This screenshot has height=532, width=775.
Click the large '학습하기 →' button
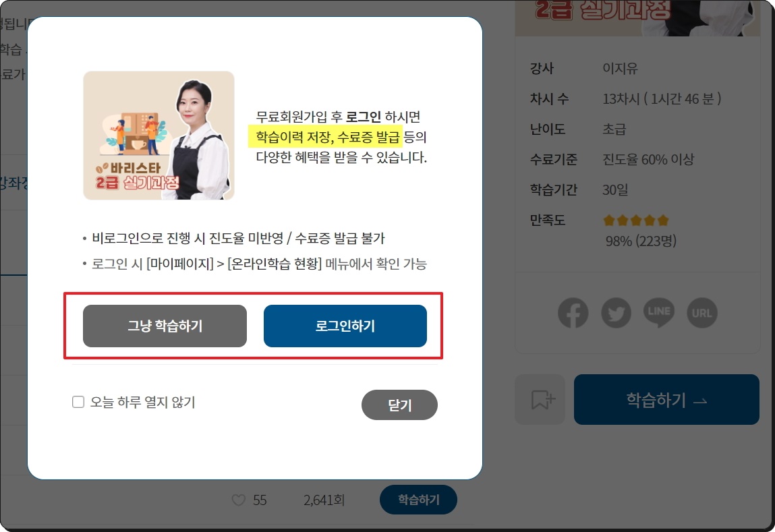pyautogui.click(x=666, y=399)
